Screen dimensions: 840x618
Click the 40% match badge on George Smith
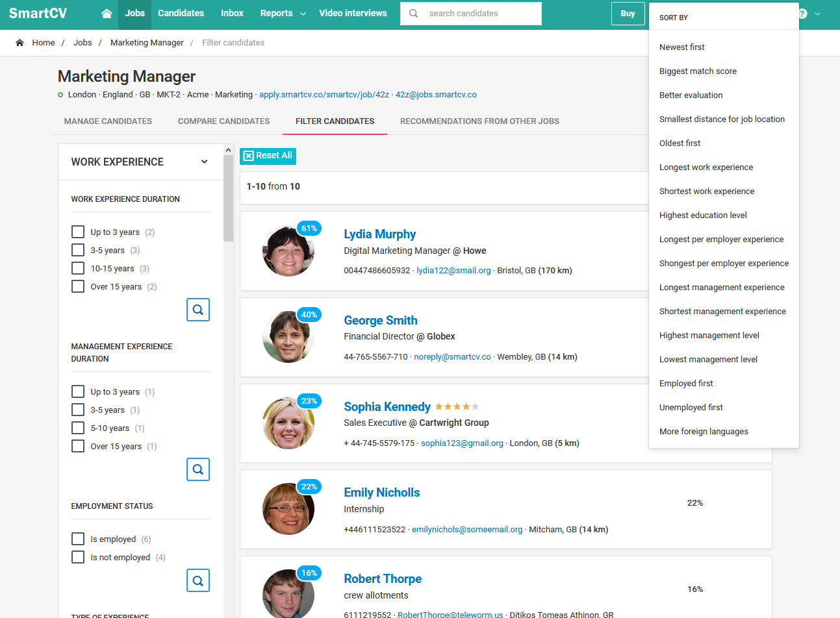pyautogui.click(x=309, y=315)
